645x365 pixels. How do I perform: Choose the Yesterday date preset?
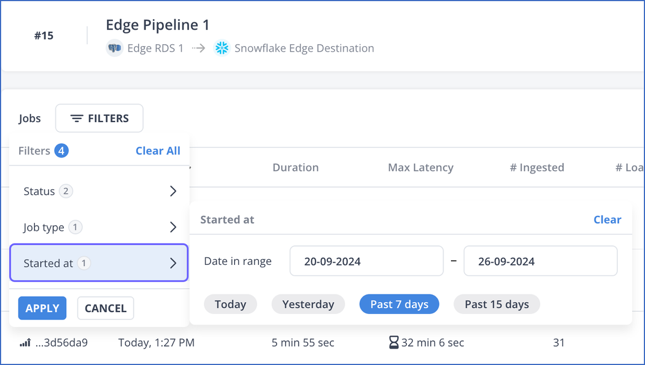coord(308,304)
